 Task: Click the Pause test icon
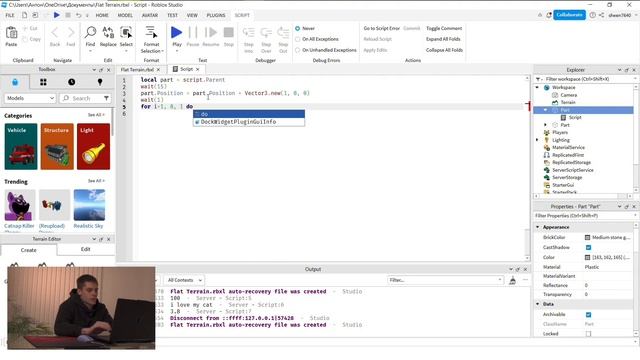pos(193,32)
